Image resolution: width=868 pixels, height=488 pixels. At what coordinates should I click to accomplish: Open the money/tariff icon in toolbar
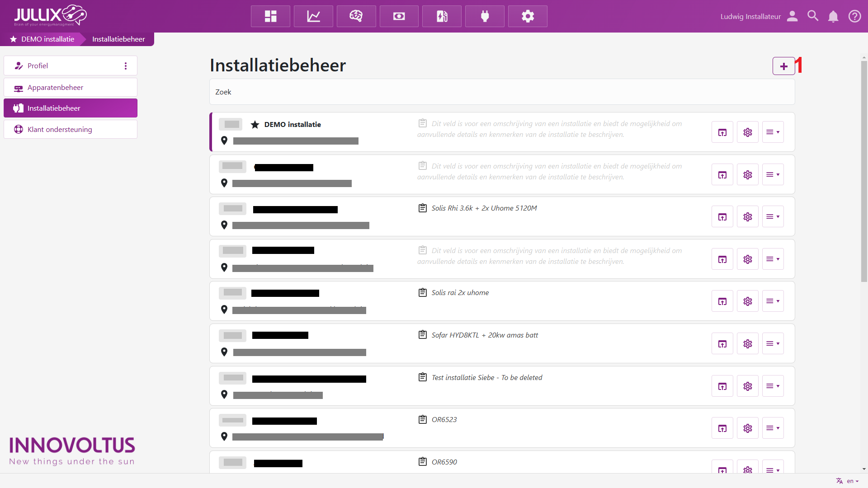click(x=399, y=16)
